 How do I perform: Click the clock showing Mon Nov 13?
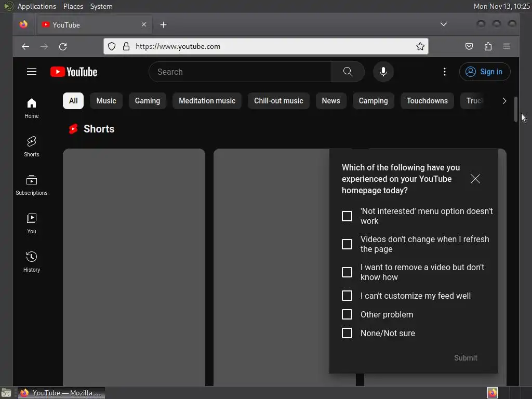coord(501,6)
